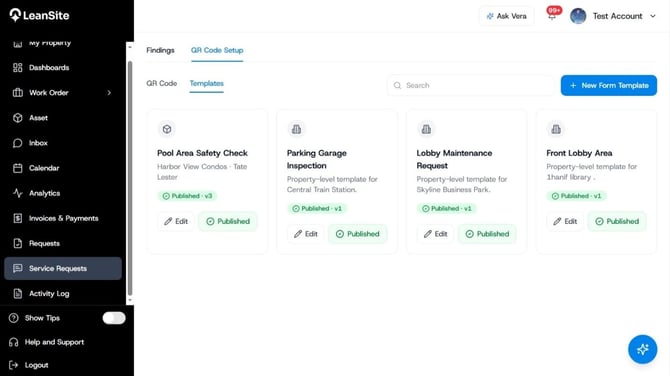Open the Pool Area Safety Check title

pos(202,153)
